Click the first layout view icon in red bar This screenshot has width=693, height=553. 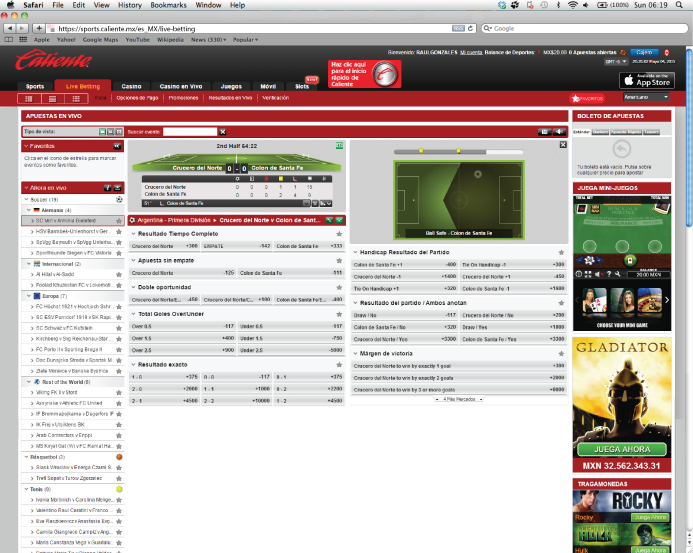[29, 98]
